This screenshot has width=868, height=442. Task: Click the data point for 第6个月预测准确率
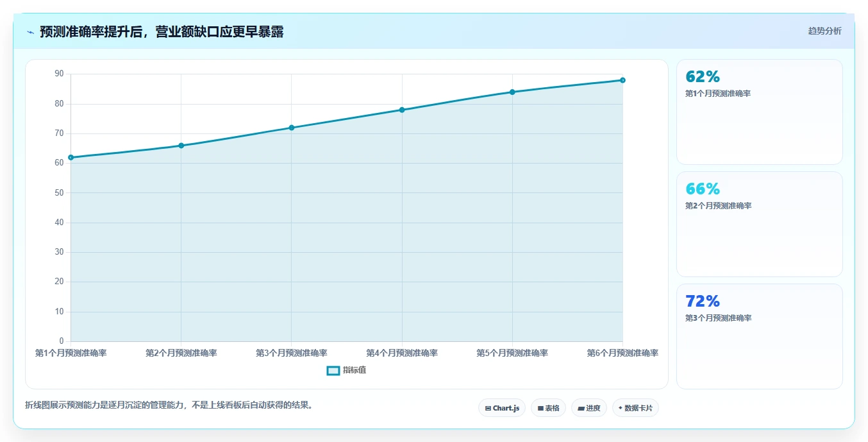(622, 80)
